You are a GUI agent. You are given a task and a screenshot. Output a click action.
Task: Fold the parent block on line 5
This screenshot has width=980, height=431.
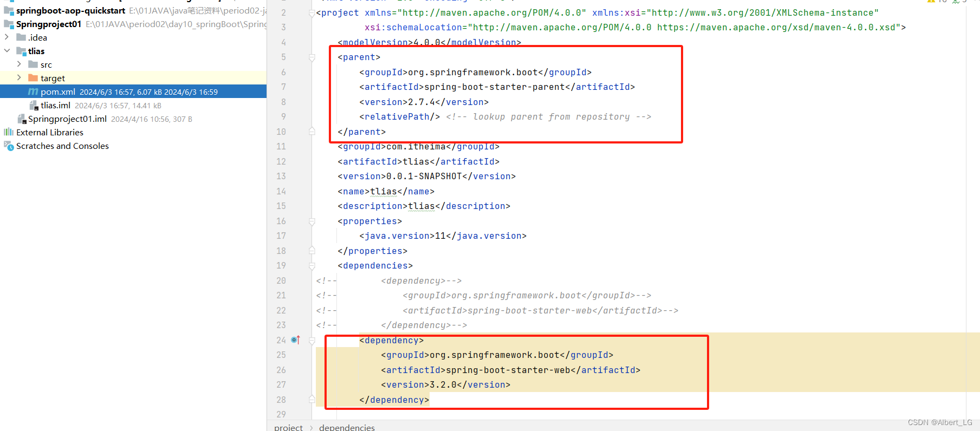pyautogui.click(x=312, y=57)
